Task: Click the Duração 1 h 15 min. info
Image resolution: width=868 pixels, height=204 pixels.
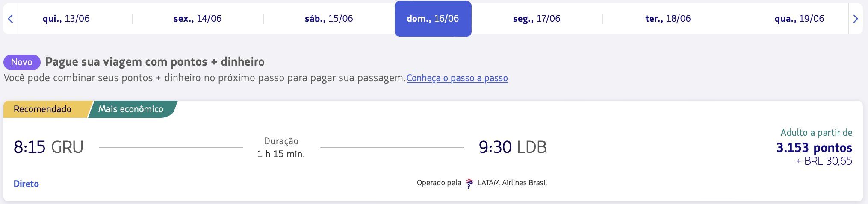Action: (x=281, y=148)
